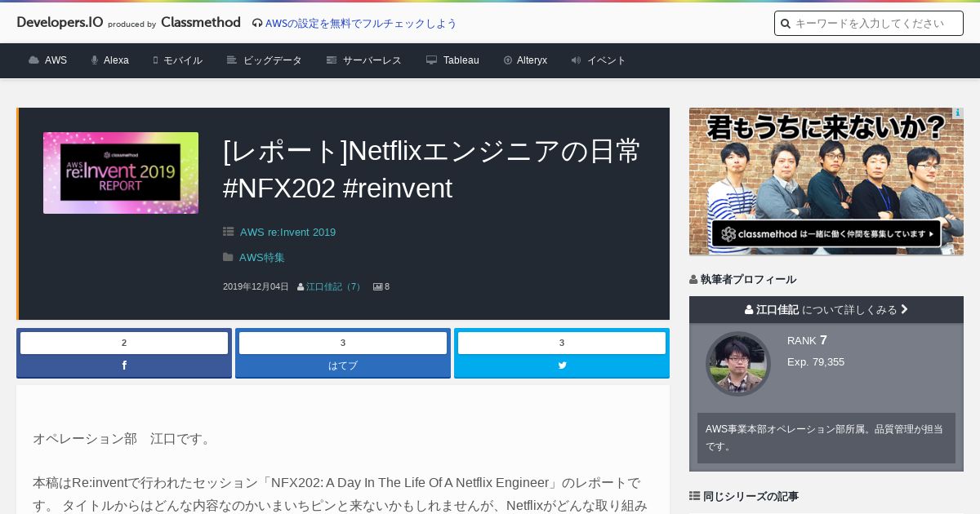Open the サーバーレス navigation menu item
Screen dimensions: 980x514
coord(372,60)
